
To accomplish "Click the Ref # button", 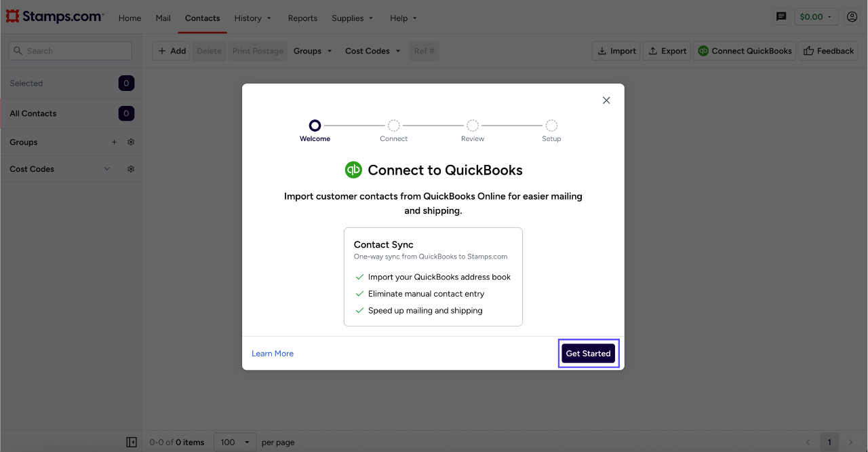I will tap(425, 51).
